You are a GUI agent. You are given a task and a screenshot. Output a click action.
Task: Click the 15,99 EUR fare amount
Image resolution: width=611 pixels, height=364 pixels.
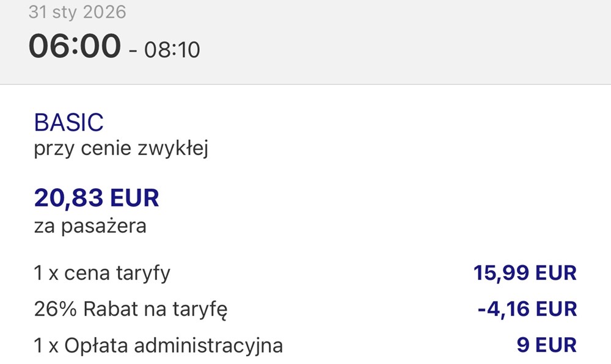(525, 273)
